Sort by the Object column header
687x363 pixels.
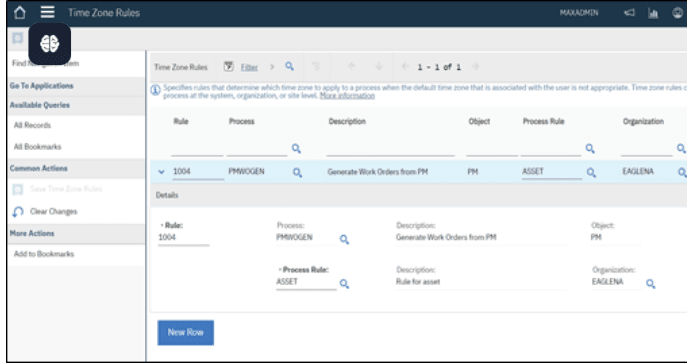click(479, 122)
